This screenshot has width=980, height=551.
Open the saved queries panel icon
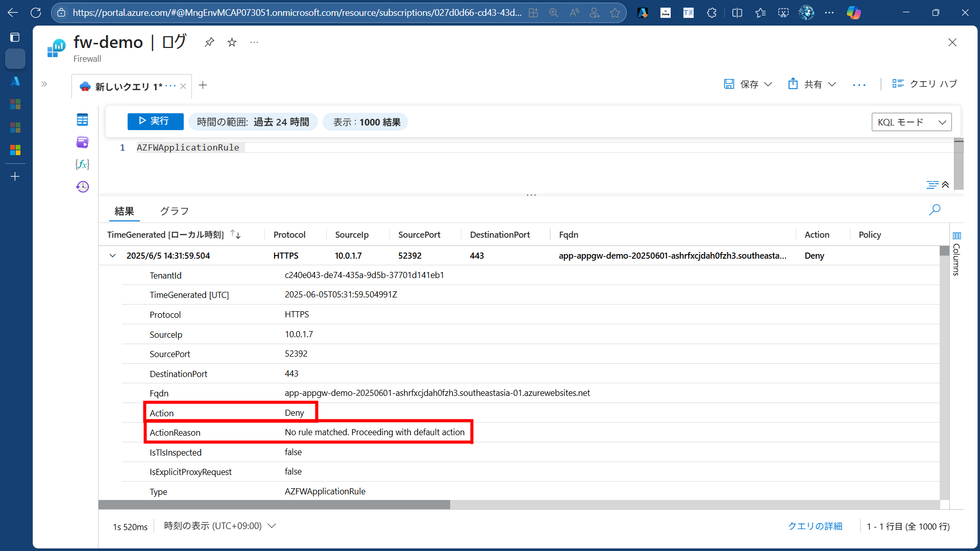pyautogui.click(x=82, y=142)
